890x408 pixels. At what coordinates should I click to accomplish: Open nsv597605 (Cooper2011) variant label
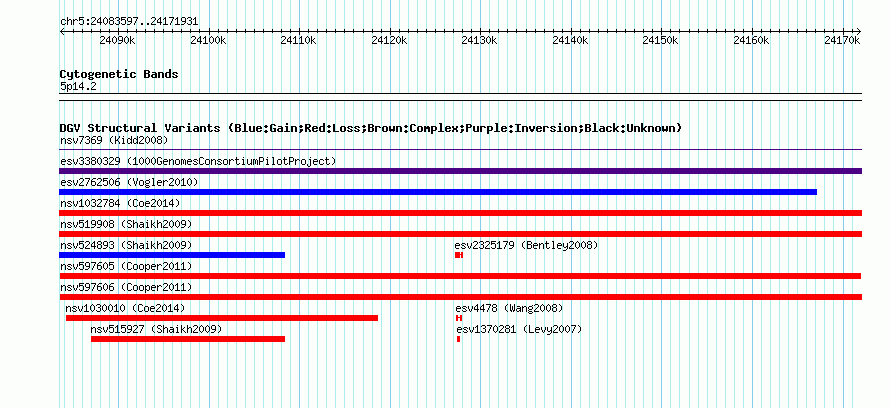pyautogui.click(x=126, y=266)
